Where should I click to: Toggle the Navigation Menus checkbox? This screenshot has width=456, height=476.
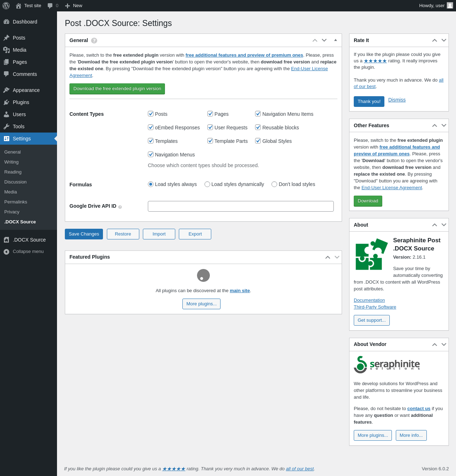(x=151, y=154)
